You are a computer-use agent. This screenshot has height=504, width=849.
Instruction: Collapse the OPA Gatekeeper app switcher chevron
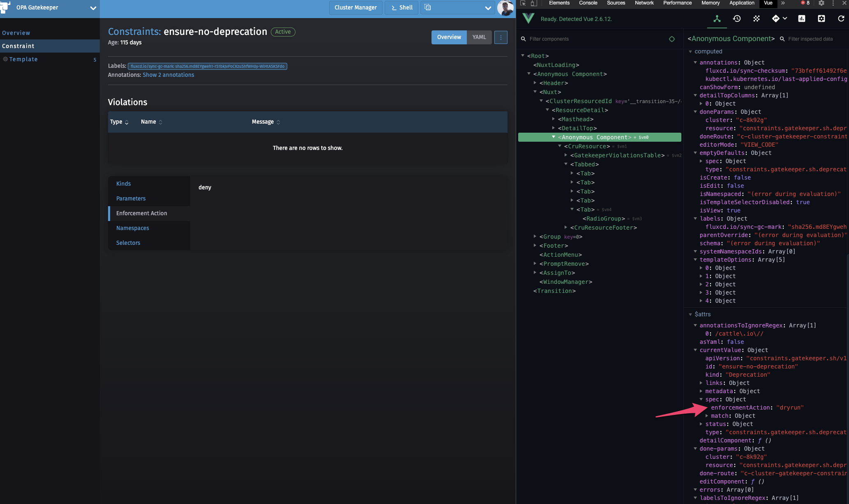tap(93, 8)
